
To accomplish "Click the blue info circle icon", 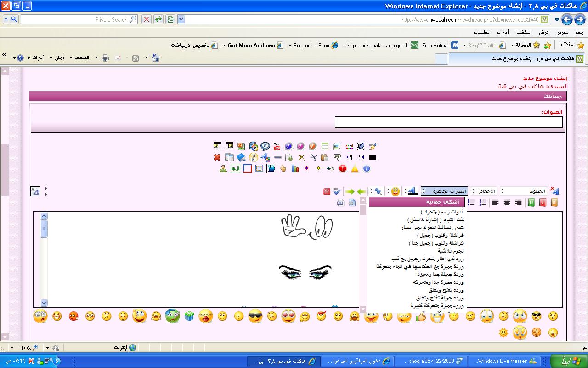I will point(367,169).
